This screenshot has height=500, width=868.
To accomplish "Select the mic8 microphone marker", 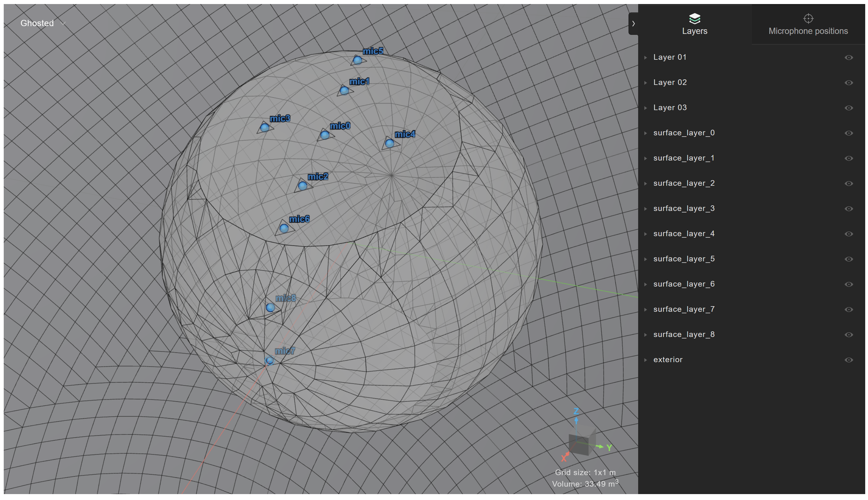I will point(270,307).
